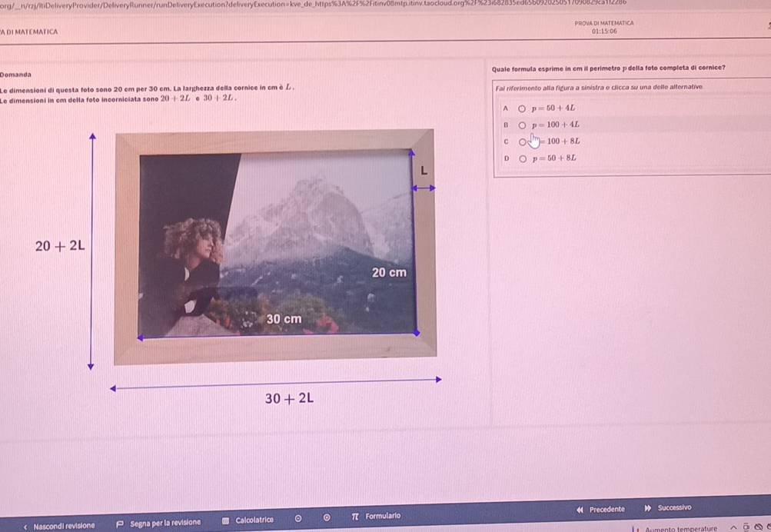
Task: Choose option C radio button
Action: [x=522, y=141]
